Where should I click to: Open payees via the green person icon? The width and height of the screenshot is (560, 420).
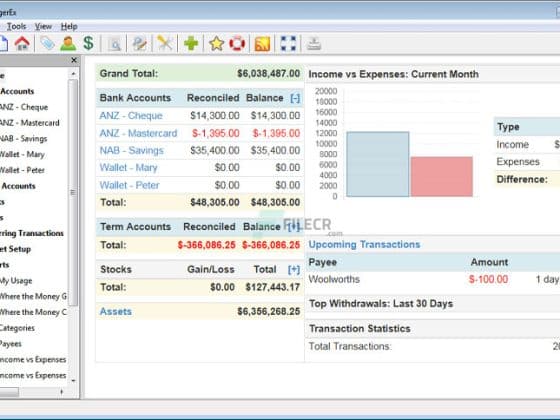[x=68, y=44]
